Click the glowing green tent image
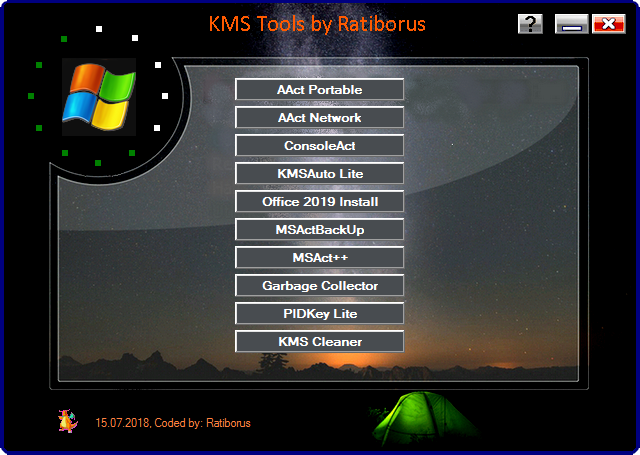This screenshot has width=640, height=455. 412,420
